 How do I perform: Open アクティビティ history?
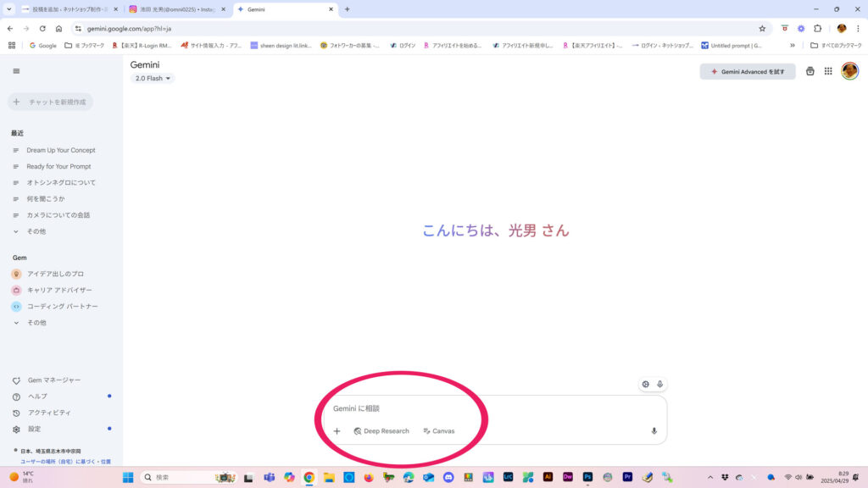[x=49, y=413]
